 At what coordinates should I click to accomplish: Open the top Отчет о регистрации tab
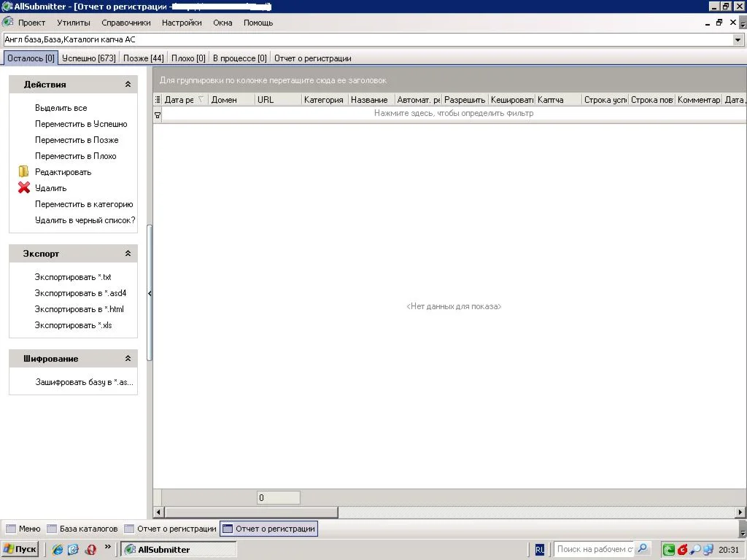[312, 58]
